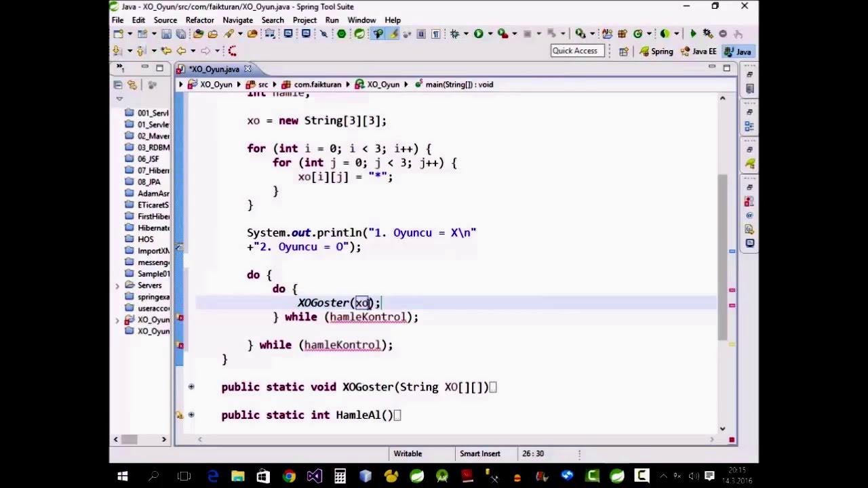Image resolution: width=868 pixels, height=488 pixels.
Task: Click the green power boot dashboard icon
Action: click(341, 34)
